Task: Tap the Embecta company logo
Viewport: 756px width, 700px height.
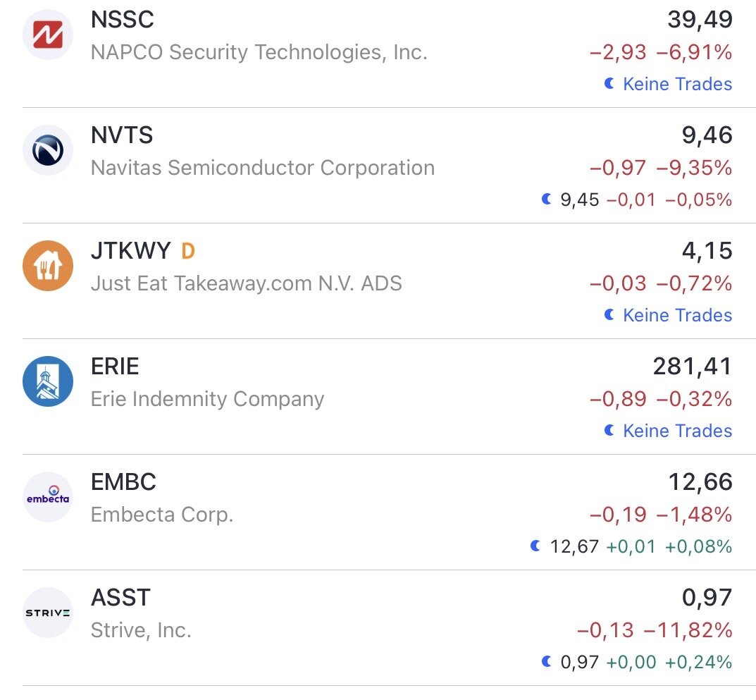Action: click(x=48, y=497)
